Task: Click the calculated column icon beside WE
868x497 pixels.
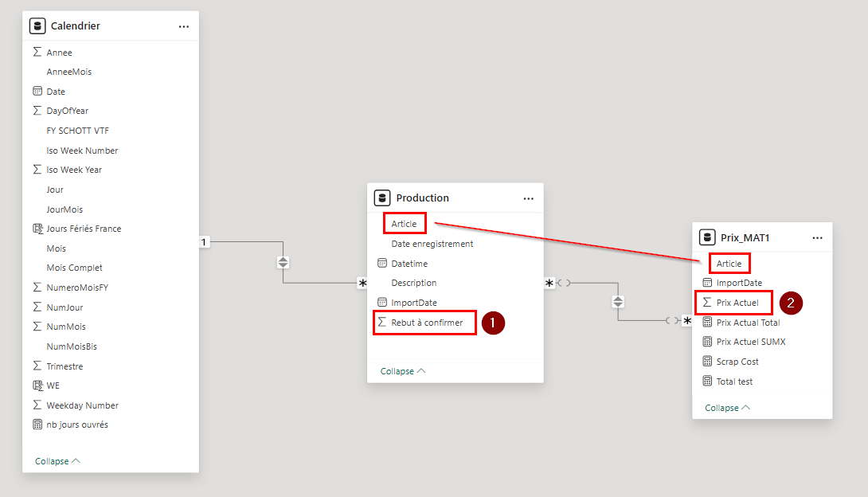Action: pyautogui.click(x=37, y=385)
